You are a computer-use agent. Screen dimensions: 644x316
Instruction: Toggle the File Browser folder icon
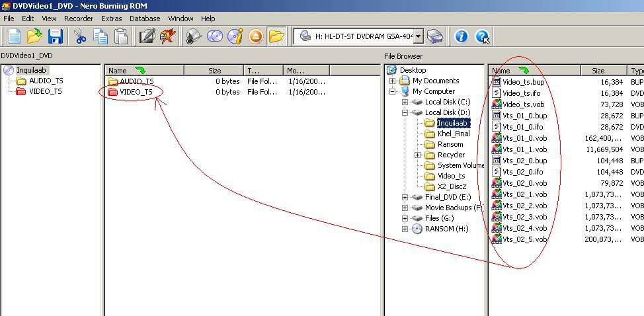(x=276, y=36)
